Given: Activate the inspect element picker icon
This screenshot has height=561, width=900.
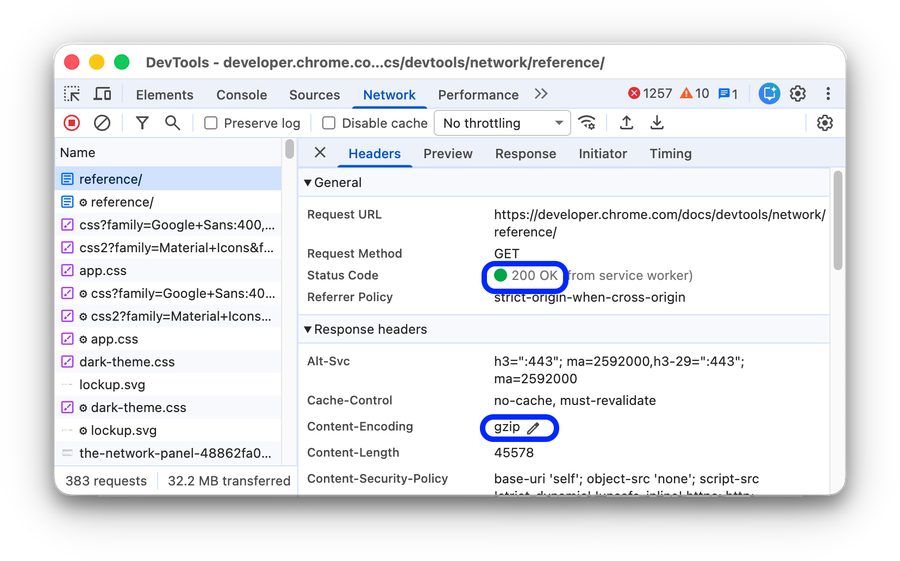Looking at the screenshot, I should coord(72,94).
